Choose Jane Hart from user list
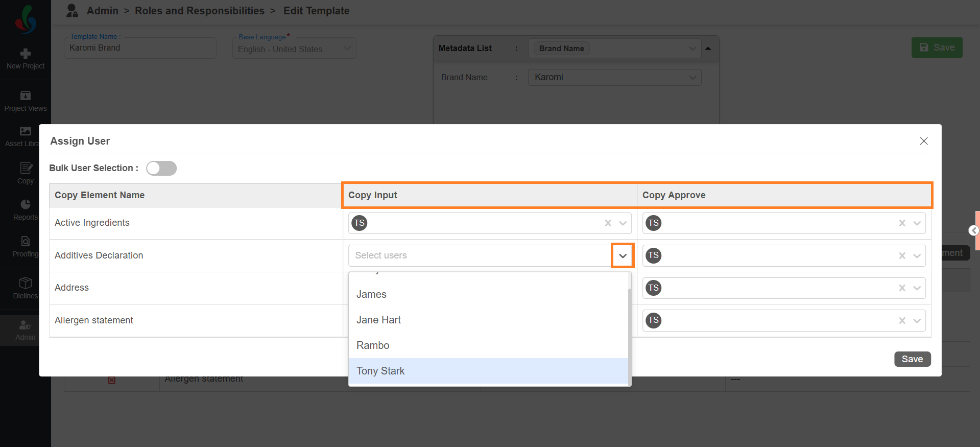Screen dimensions: 980x447 [x=378, y=320]
